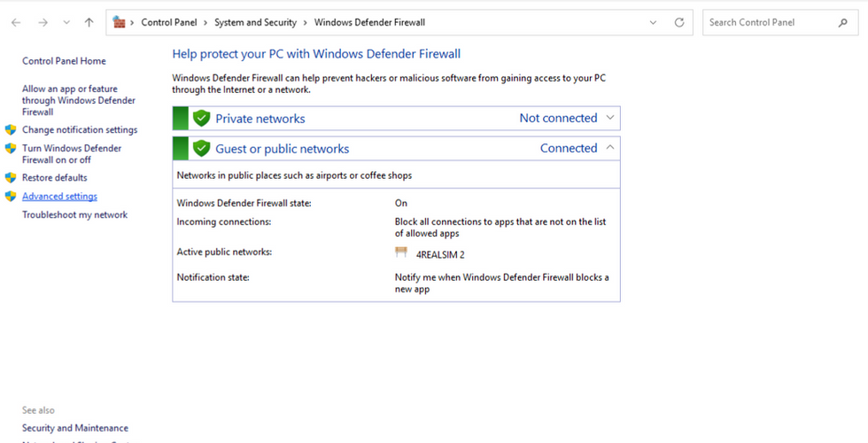Click Connected status text
This screenshot has height=443, width=868.
(569, 148)
